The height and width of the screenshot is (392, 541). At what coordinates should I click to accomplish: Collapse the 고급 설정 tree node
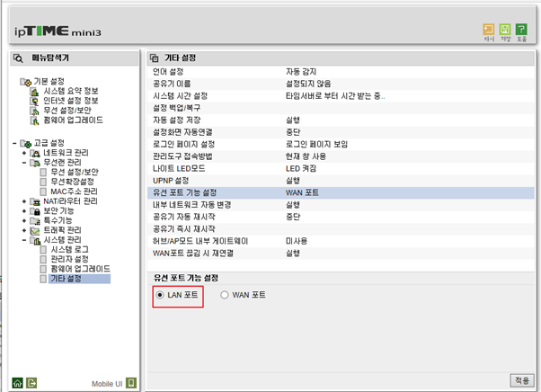tap(14, 143)
